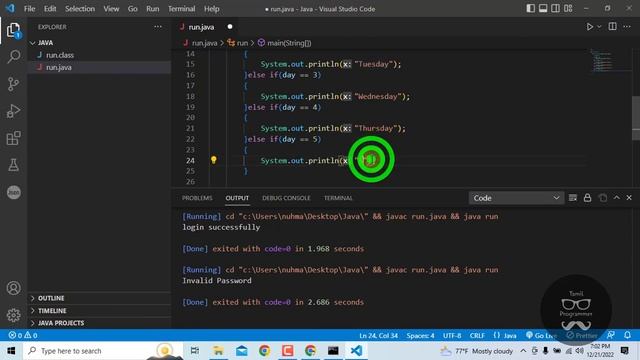Clear the output panel
This screenshot has width=640, height=360.
[x=573, y=198]
